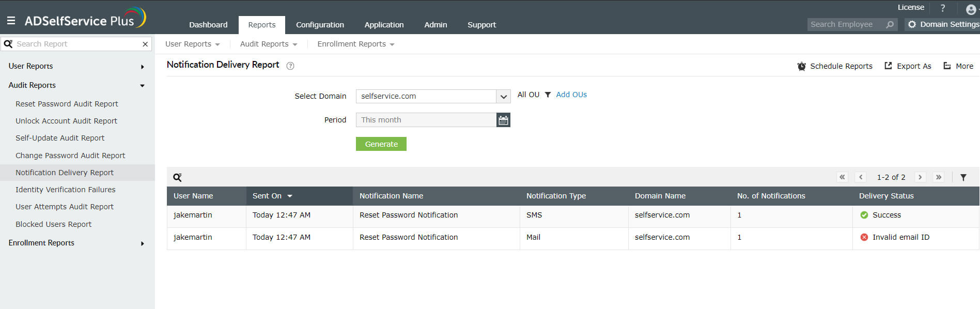The image size is (980, 309).
Task: Open the Select Domain dropdown
Action: [x=503, y=96]
